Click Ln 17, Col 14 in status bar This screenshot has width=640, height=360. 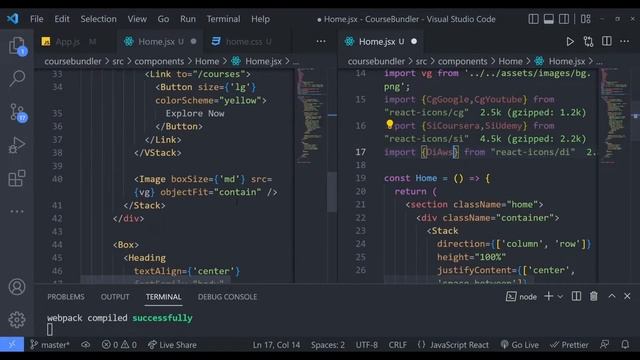tap(276, 345)
